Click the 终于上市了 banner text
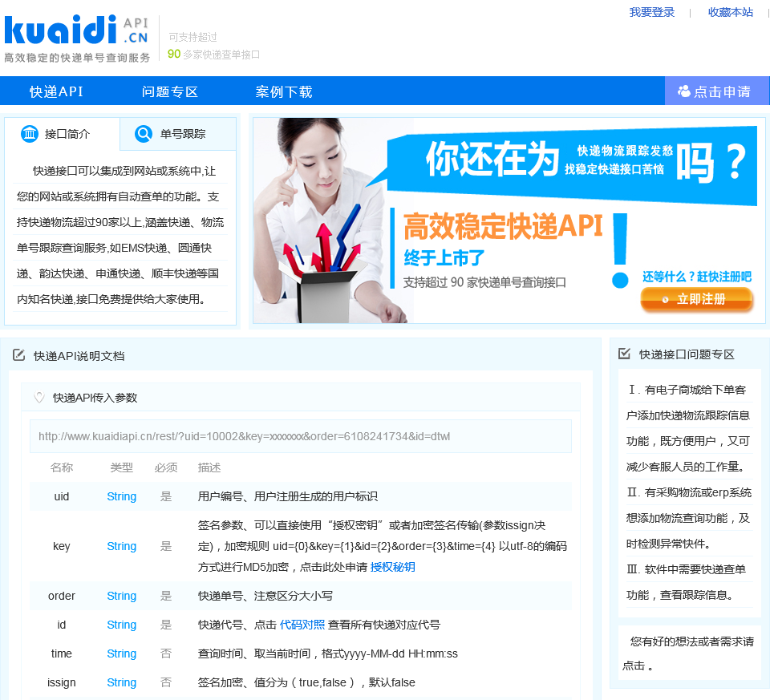The width and height of the screenshot is (770, 700). (444, 257)
